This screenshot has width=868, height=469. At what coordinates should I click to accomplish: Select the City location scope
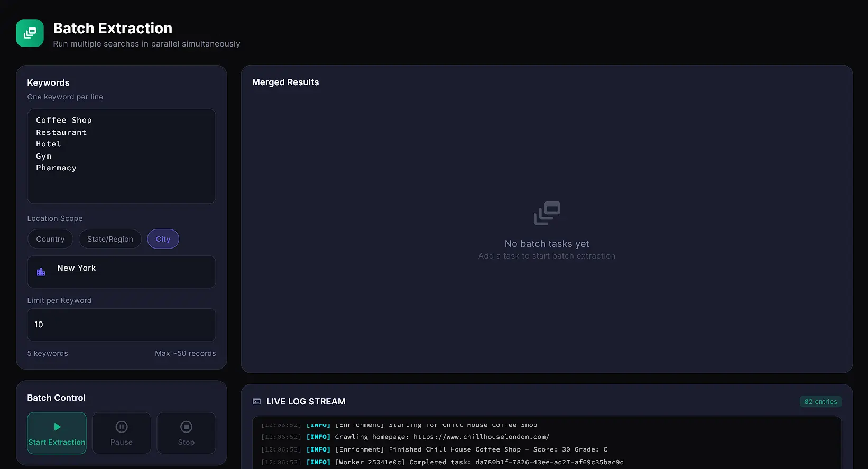point(163,239)
